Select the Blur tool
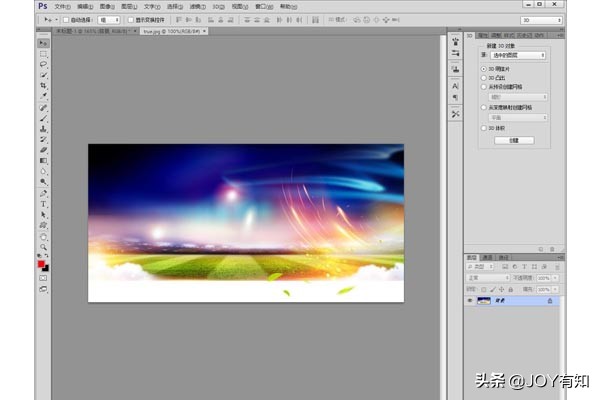Image resolution: width=600 pixels, height=400 pixels. [x=43, y=171]
